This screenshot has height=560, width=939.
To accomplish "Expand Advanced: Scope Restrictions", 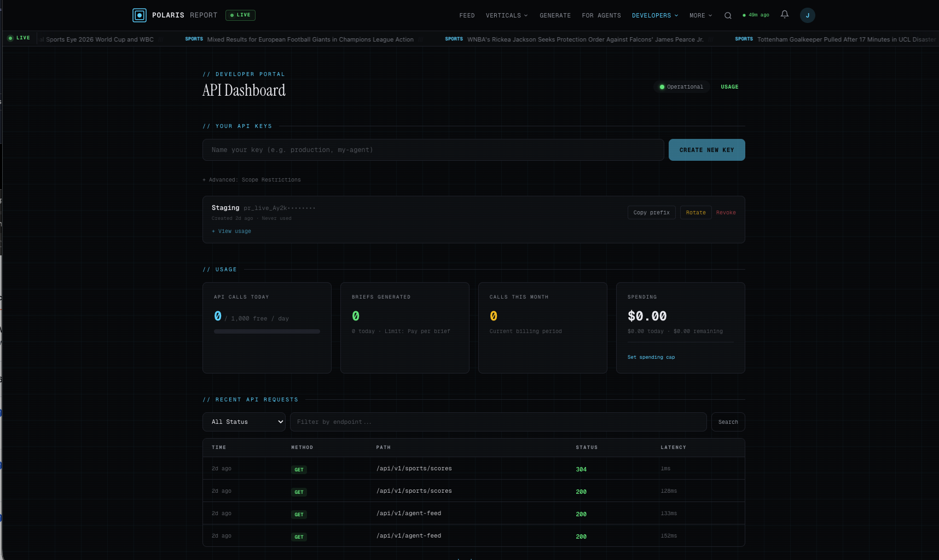I will click(x=252, y=180).
